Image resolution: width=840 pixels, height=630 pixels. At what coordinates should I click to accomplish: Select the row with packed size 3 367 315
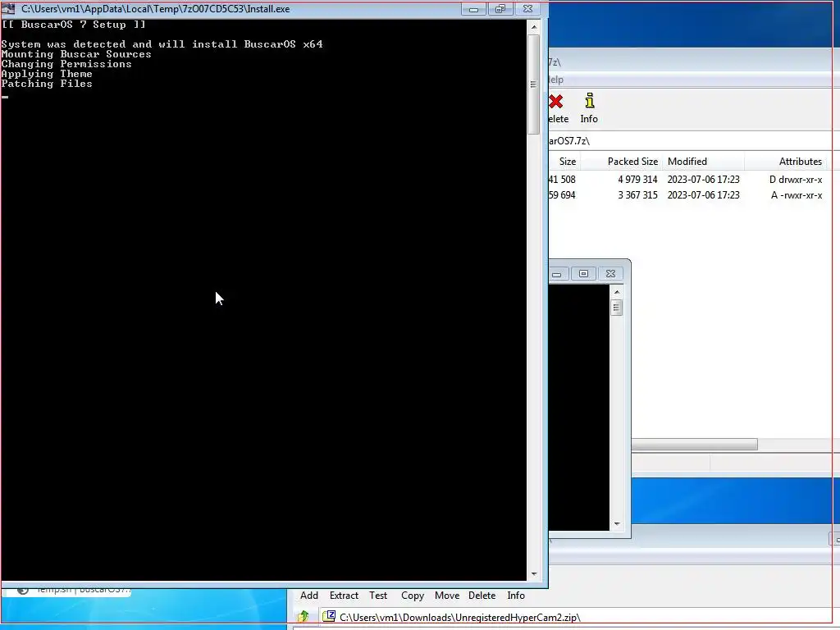(690, 195)
